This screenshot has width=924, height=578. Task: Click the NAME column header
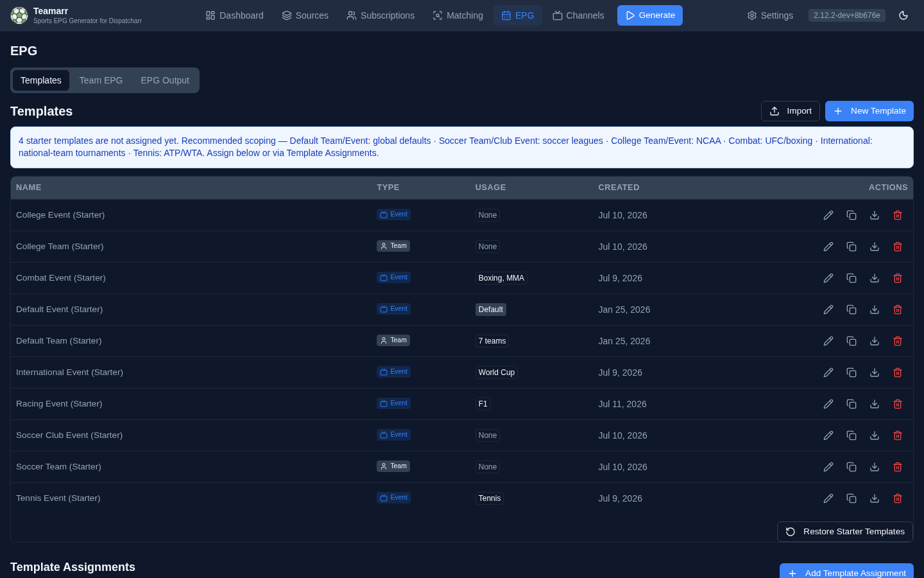[29, 188]
